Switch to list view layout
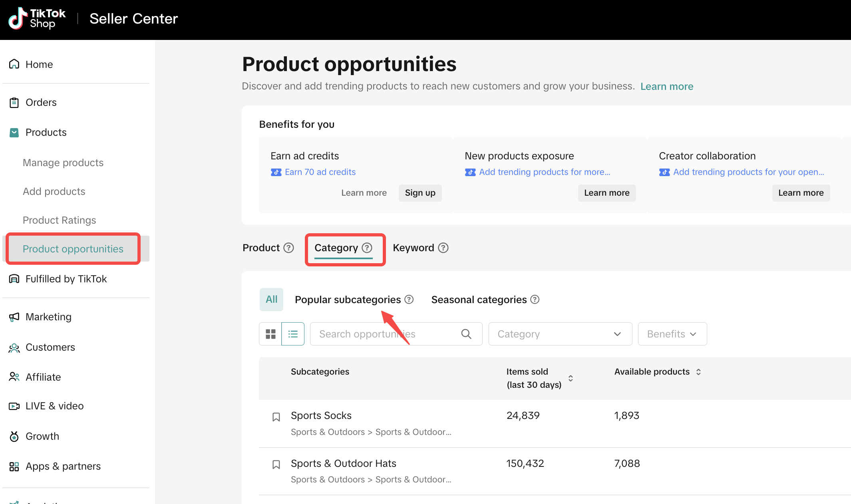851x504 pixels. tap(293, 334)
